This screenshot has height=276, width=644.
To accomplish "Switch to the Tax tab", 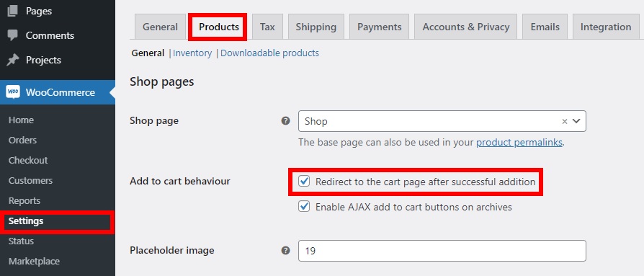I will point(267,27).
